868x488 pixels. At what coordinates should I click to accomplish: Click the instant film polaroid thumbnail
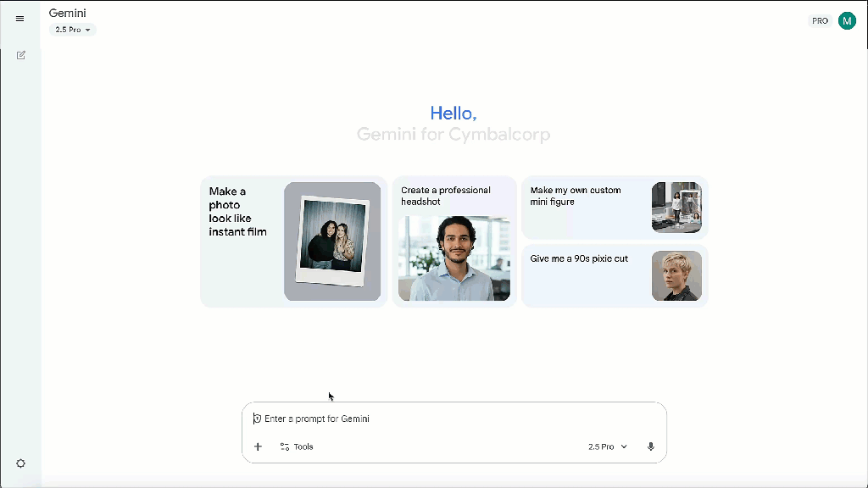[x=332, y=241]
